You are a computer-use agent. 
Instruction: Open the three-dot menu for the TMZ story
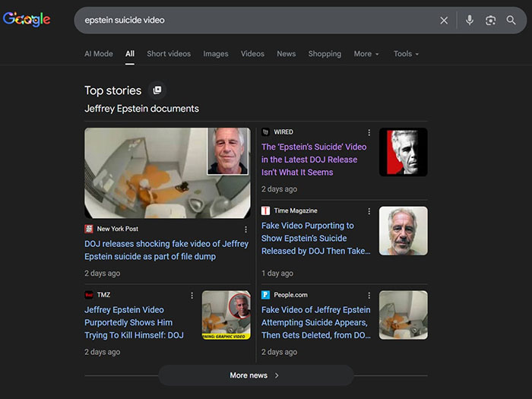192,296
